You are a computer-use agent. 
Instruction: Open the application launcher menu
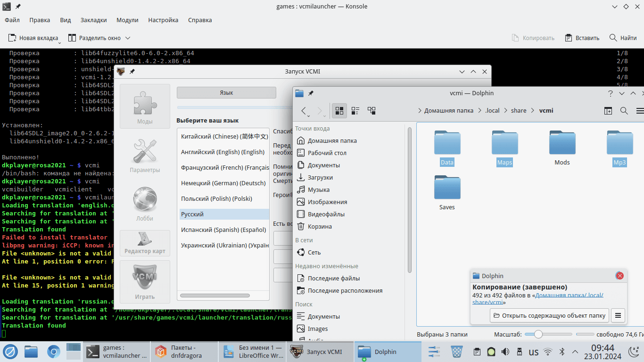point(10,352)
